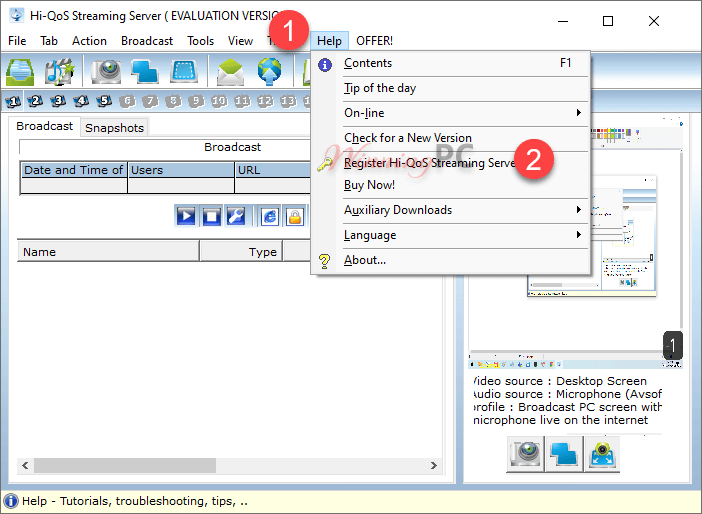Viewport: 702px width, 514px height.
Task: Click the horizontal scrollbar thumb
Action: tap(125, 465)
